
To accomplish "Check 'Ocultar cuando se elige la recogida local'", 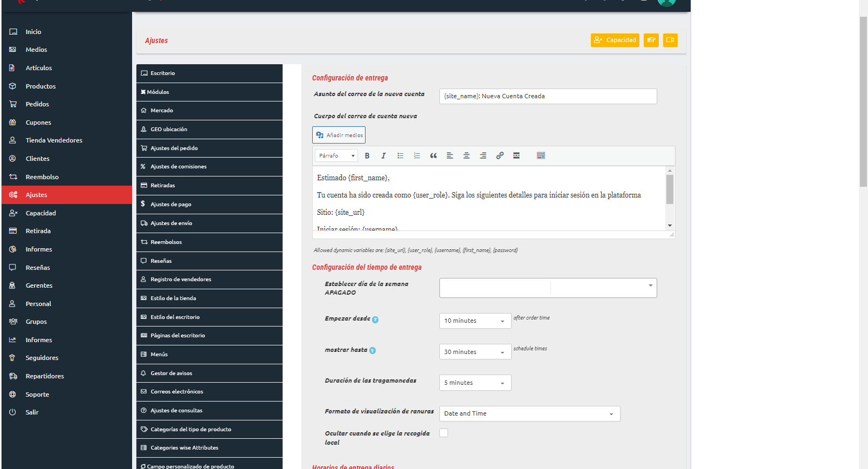I will (x=444, y=433).
